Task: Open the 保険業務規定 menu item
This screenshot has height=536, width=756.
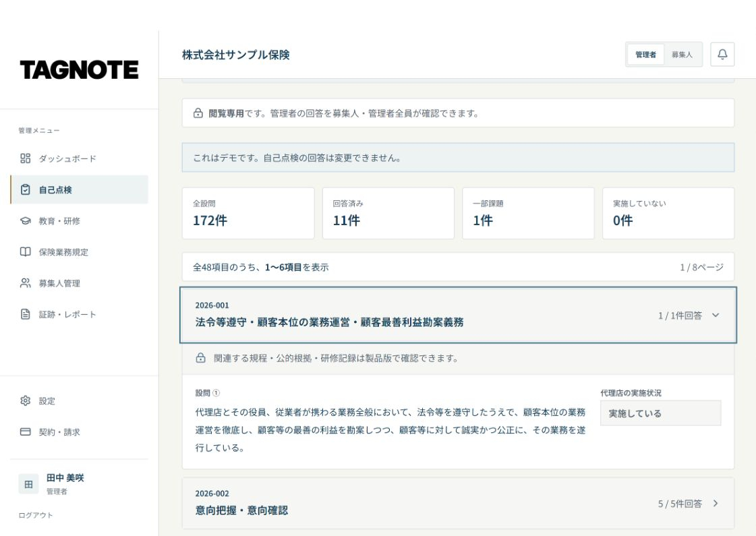Action: [79, 251]
